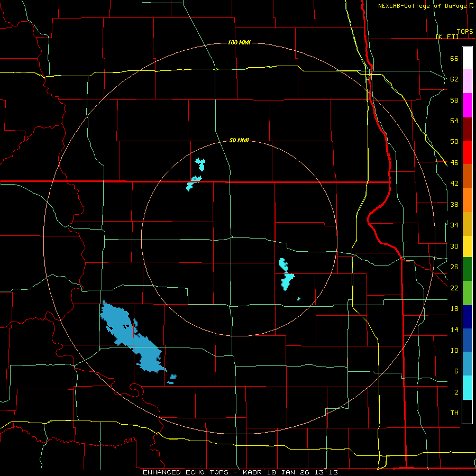Click the [K FT] units label
The width and height of the screenshot is (476, 476).
pos(447,36)
